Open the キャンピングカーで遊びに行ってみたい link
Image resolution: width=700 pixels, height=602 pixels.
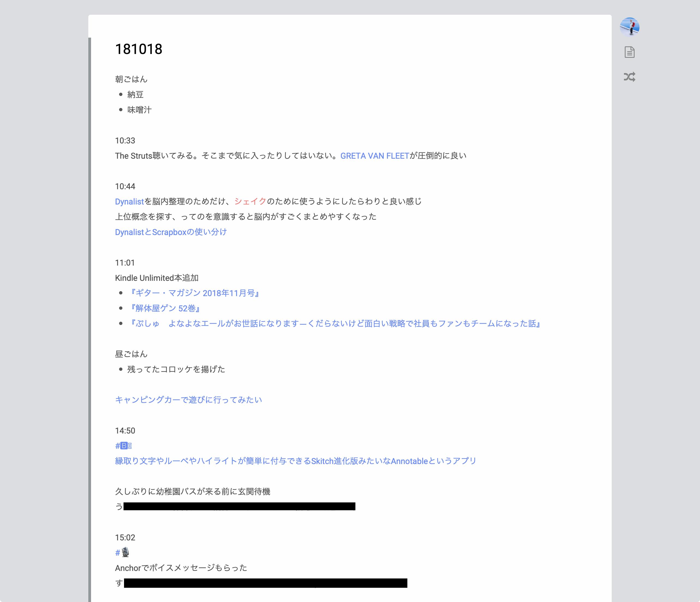[x=188, y=400]
